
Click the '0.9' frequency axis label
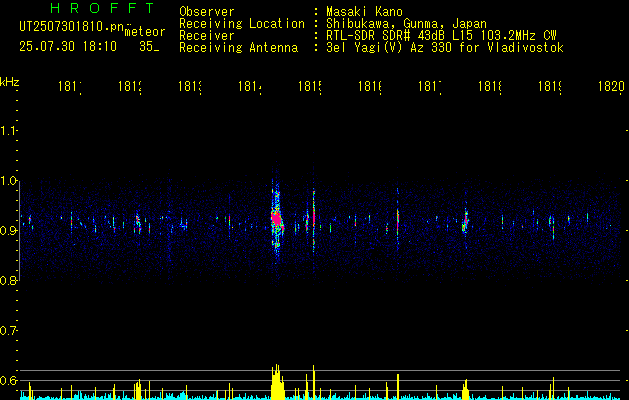coord(8,230)
